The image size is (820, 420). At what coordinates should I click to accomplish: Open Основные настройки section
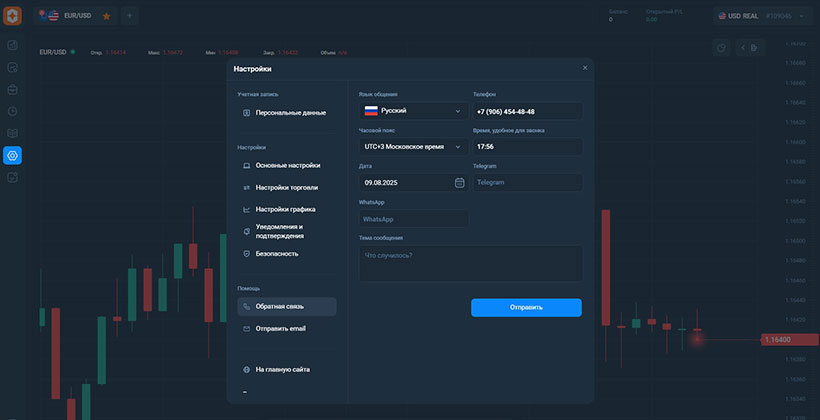287,165
